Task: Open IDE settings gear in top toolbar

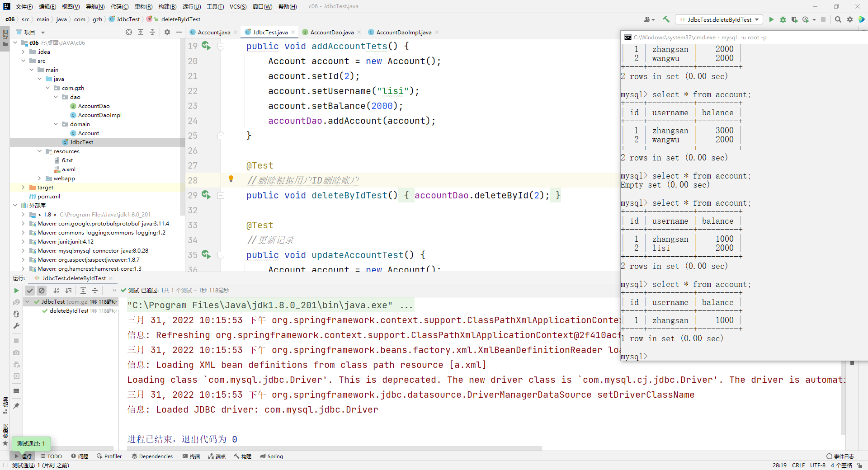Action: (850, 19)
